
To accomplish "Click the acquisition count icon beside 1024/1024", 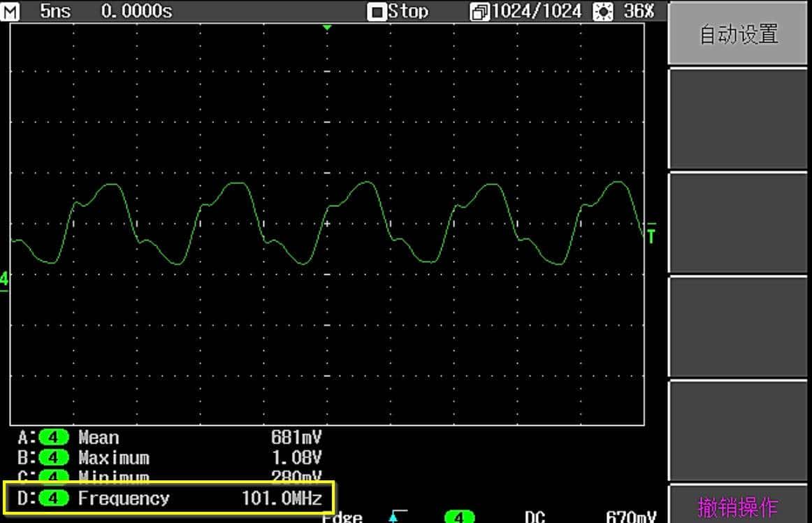I will click(x=480, y=12).
